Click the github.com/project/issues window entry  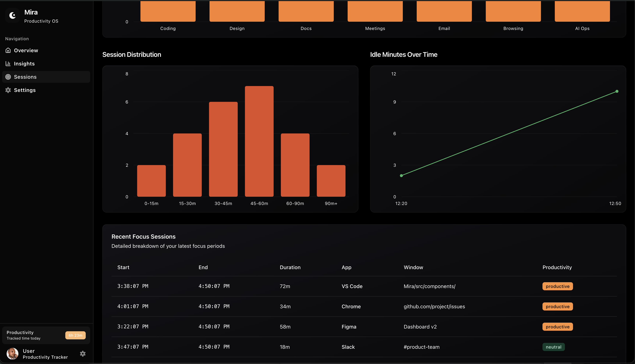click(434, 306)
